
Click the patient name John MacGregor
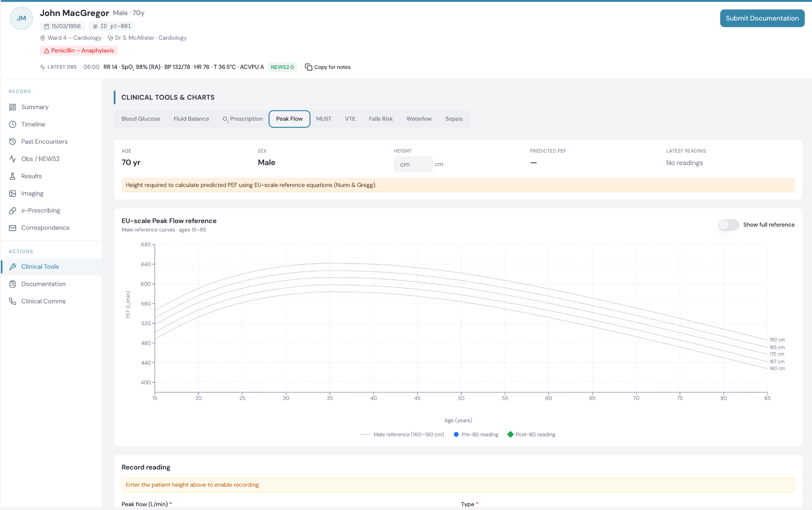pos(74,13)
